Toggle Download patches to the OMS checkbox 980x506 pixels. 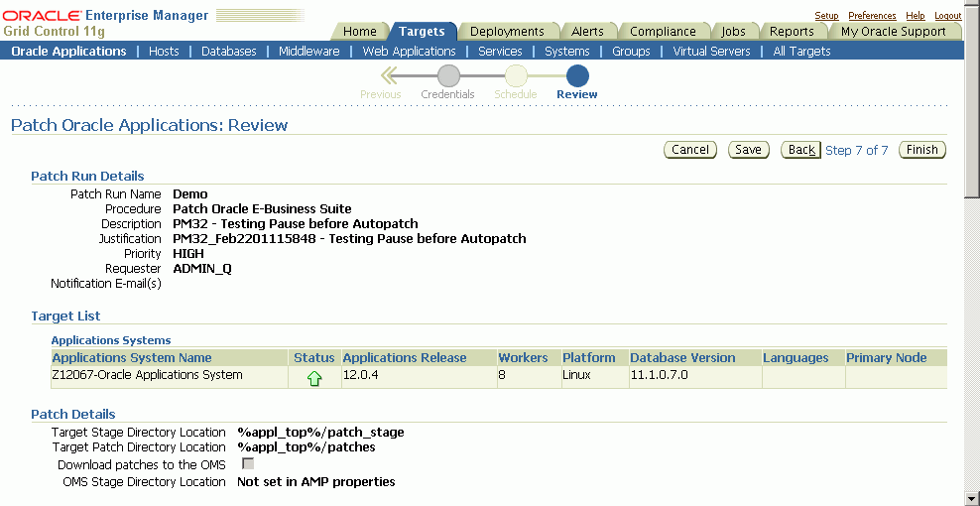(248, 464)
